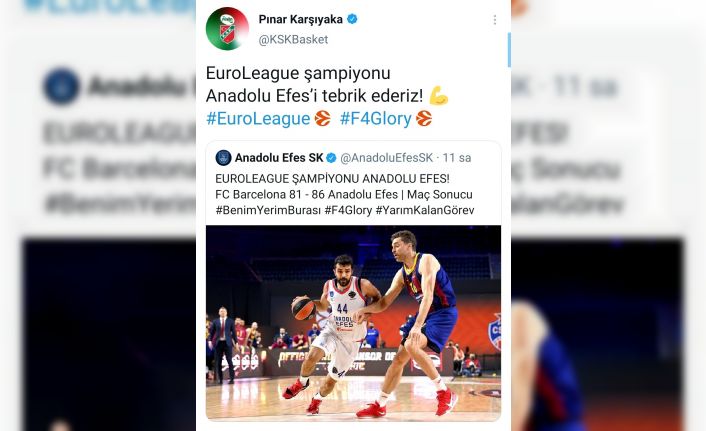Open the Pınar Karşıyaka profile avatar
Viewport: 706px width, 431px height.
(227, 29)
